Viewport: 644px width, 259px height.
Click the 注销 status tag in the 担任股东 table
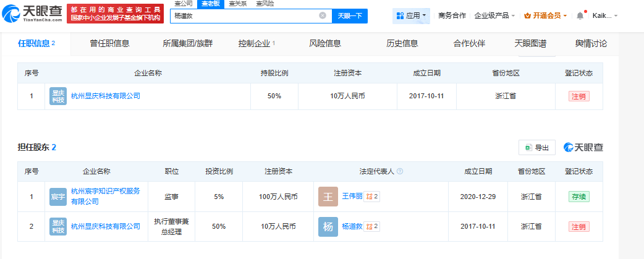579,227
